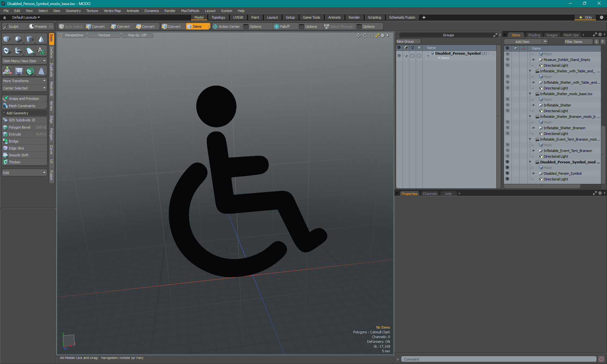607x364 pixels.
Task: Open the More Transforms dropdown
Action: click(24, 81)
